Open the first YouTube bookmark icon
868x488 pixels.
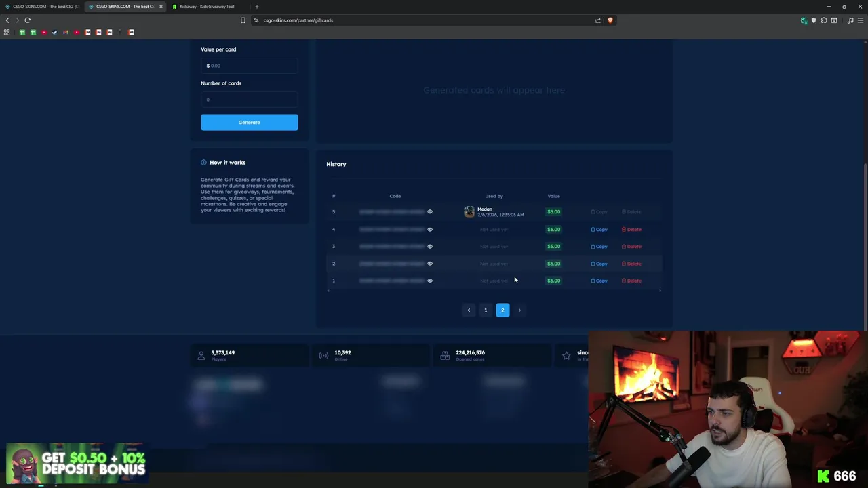coord(44,32)
